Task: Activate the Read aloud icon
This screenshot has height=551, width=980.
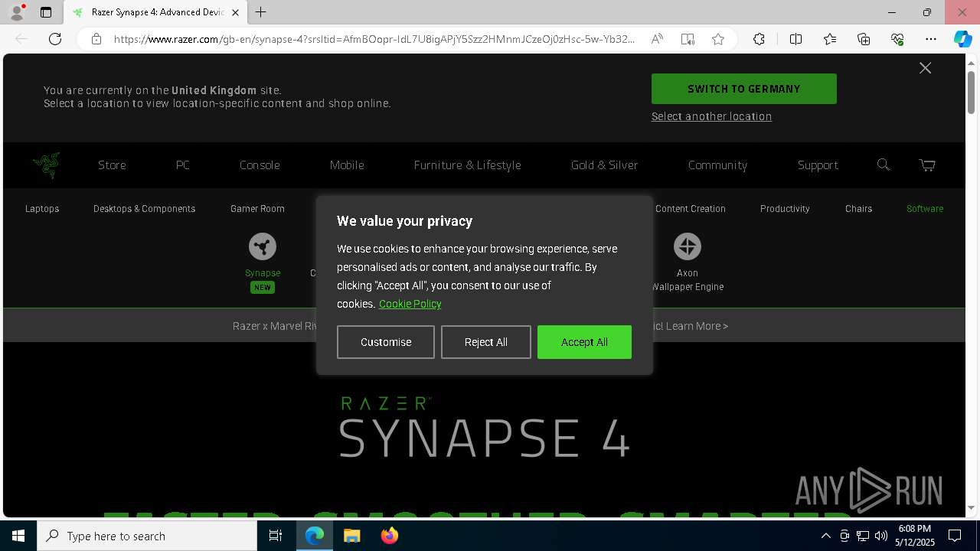Action: pos(657,39)
